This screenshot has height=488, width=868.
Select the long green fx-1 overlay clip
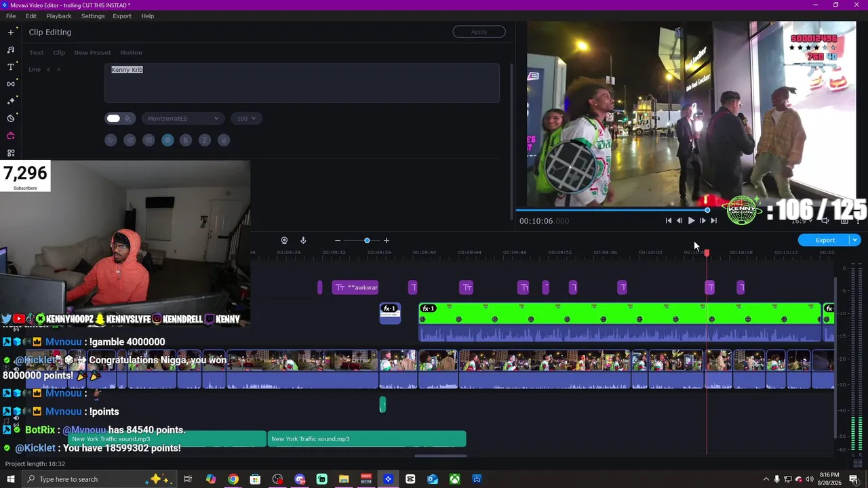(x=620, y=314)
